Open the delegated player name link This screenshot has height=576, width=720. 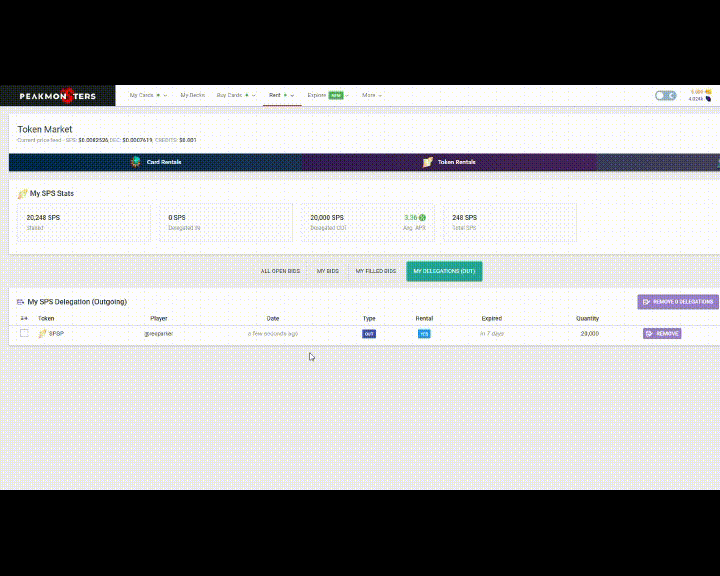(x=159, y=333)
